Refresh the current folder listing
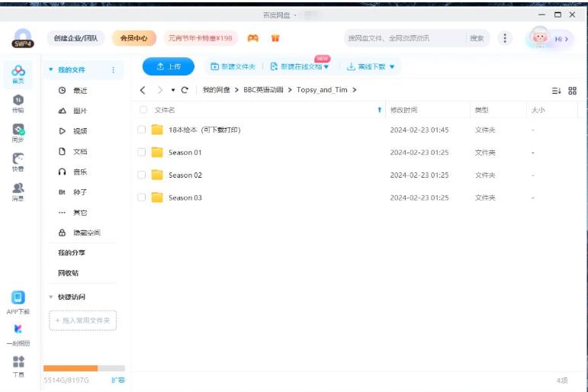This screenshot has height=392, width=588. [185, 90]
